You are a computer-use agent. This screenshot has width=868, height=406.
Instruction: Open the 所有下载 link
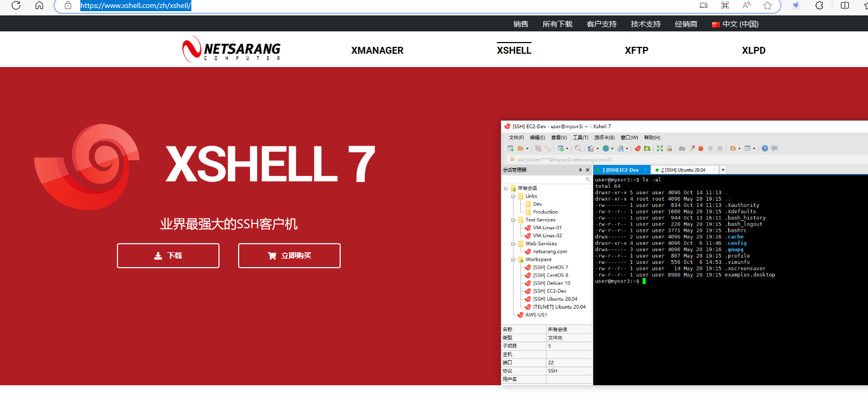tap(558, 24)
